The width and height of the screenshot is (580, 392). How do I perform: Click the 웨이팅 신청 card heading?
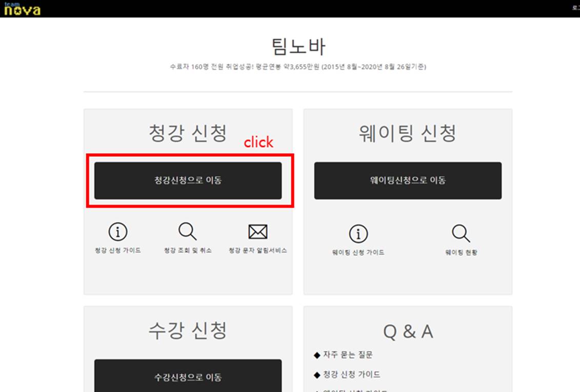[408, 133]
